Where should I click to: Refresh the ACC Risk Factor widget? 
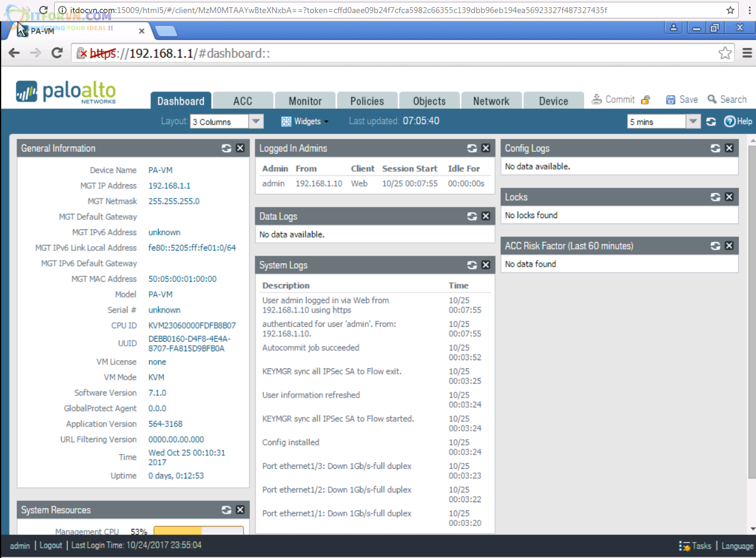pos(716,246)
